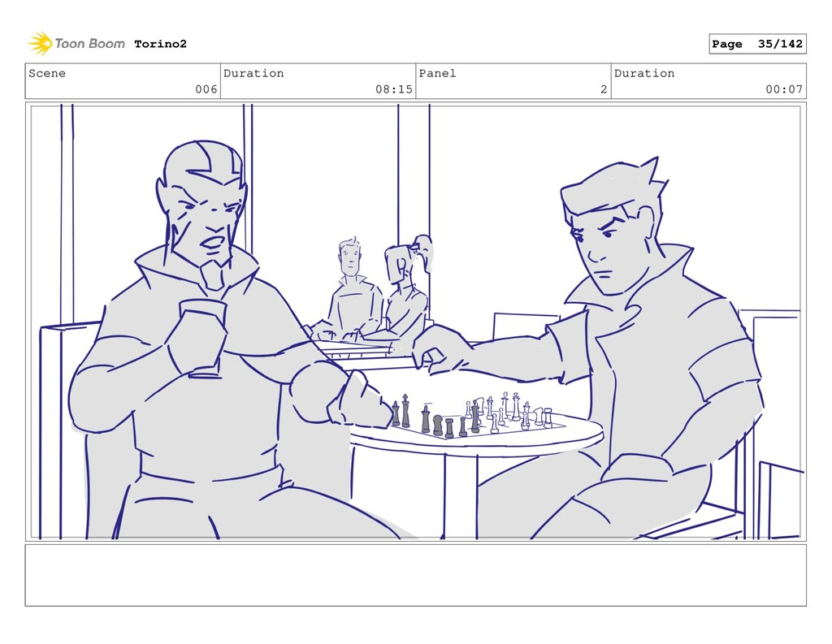Click the panel duration value 00:07
The image size is (832, 644).
coord(784,89)
